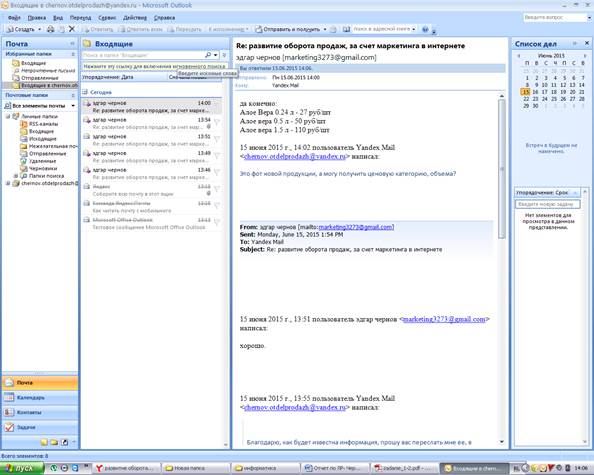The image size is (594, 475).
Task: Click Отправить и получить send/receive button
Action: 288,29
